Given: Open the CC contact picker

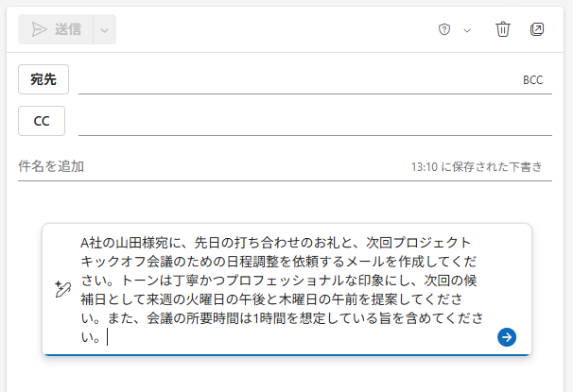Looking at the screenshot, I should pos(42,121).
